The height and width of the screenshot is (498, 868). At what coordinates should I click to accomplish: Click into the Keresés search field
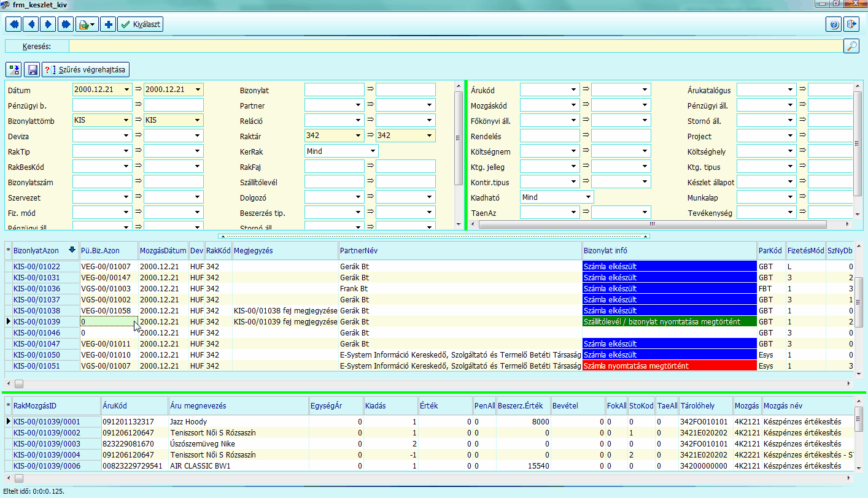pyautogui.click(x=455, y=46)
